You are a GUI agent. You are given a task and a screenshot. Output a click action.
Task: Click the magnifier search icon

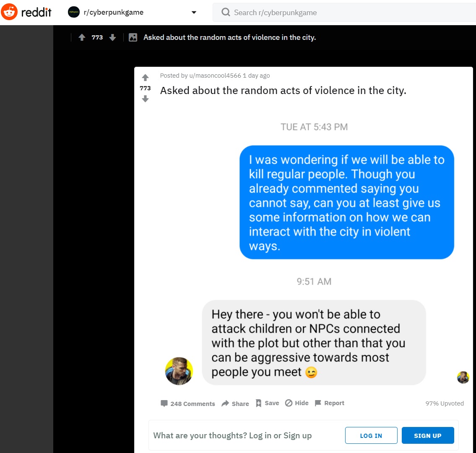point(226,12)
